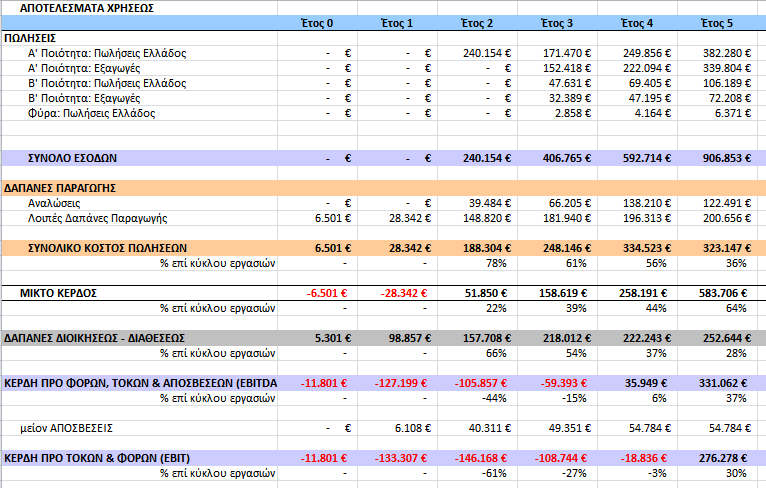766x488 pixels.
Task: Select the ΚΕΡΔΗ ΠΡΟ ΤΟΚΩΝ & ΦΟΡΩΝ (EBIT) label
Action: (x=97, y=458)
